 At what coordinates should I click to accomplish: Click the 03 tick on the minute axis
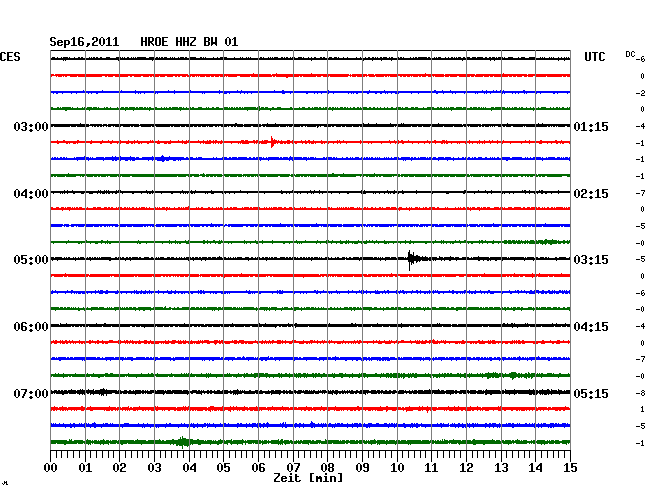click(x=154, y=468)
